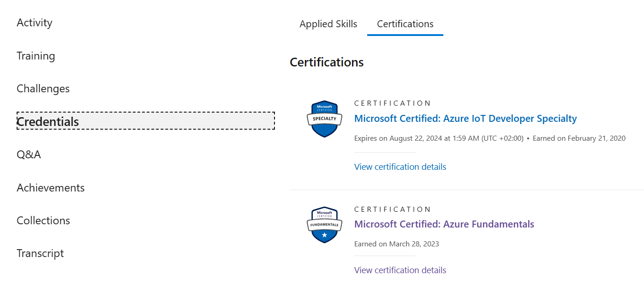
Task: Click 'Earned on February 21, 2020' text
Action: click(x=579, y=138)
